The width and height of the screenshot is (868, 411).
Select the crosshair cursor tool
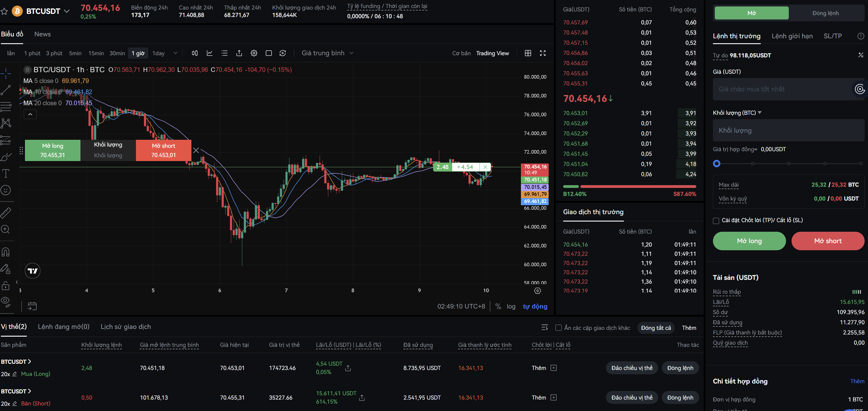click(x=6, y=73)
